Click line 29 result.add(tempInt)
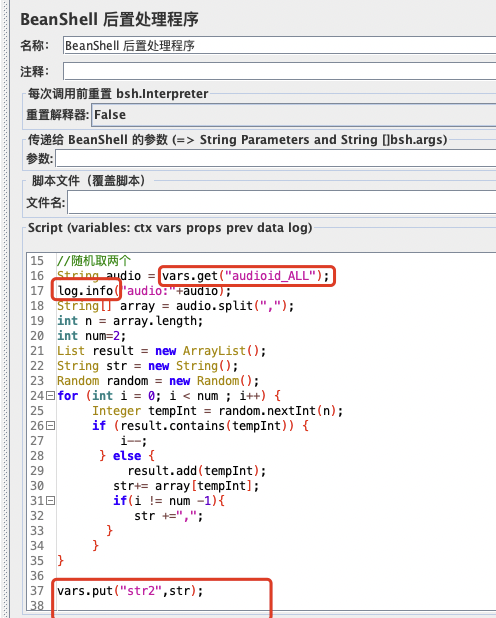 click(x=197, y=471)
